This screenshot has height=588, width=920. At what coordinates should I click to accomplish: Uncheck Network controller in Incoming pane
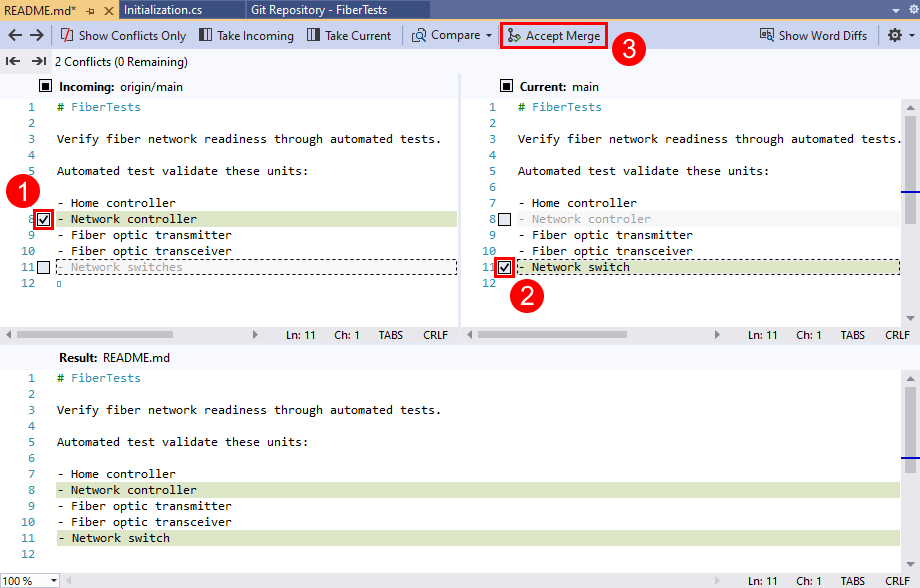(x=42, y=218)
